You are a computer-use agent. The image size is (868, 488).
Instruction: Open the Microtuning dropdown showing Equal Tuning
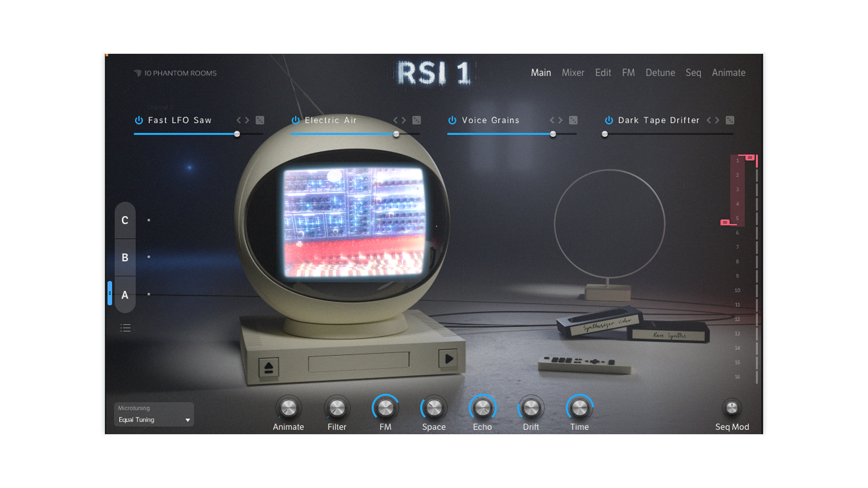click(154, 419)
